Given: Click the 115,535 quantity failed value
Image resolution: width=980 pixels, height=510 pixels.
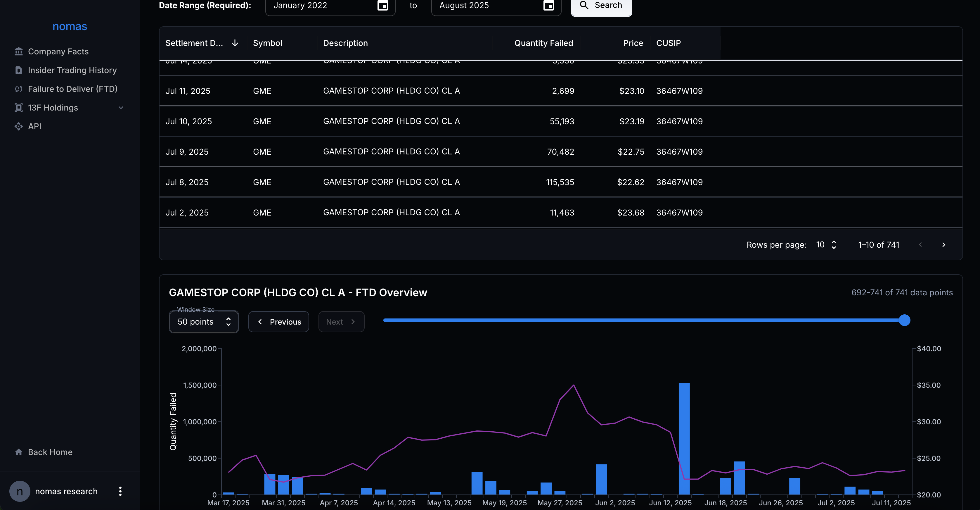Looking at the screenshot, I should click(x=560, y=182).
